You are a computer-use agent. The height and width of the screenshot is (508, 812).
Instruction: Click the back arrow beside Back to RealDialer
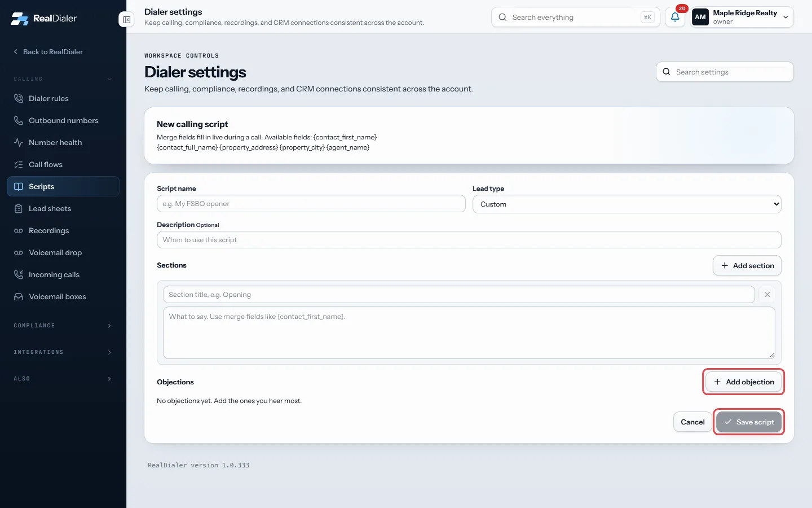[x=16, y=51]
